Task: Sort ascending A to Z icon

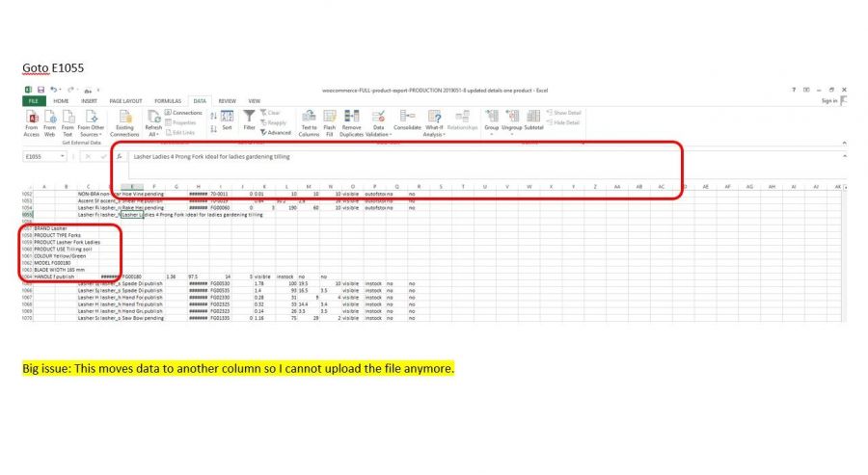Action: coord(214,117)
